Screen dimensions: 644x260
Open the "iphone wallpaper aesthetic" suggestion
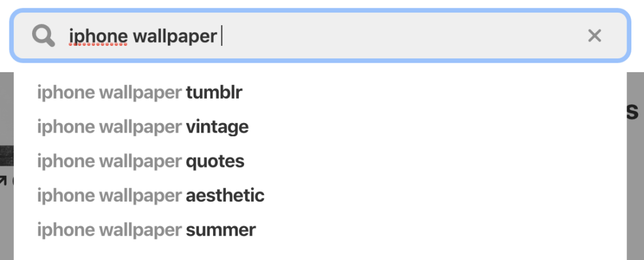150,195
